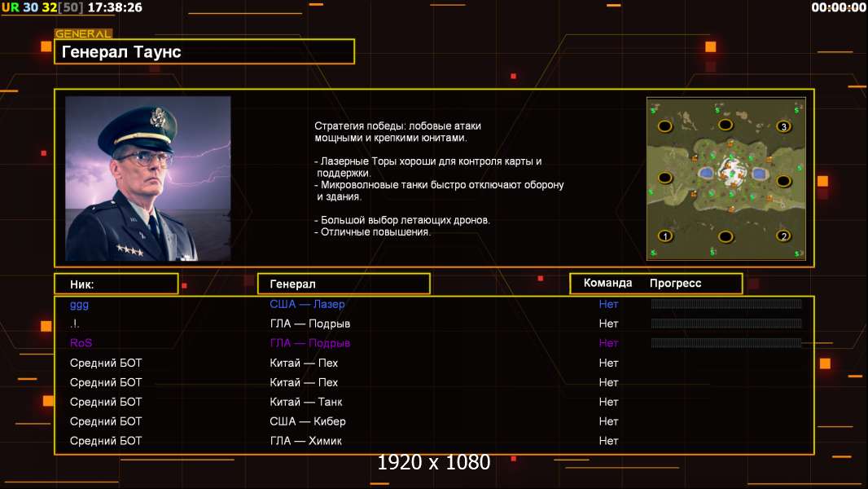The height and width of the screenshot is (489, 868).
Task: Click 'США — Лазер' in the ggg row
Action: pos(307,304)
